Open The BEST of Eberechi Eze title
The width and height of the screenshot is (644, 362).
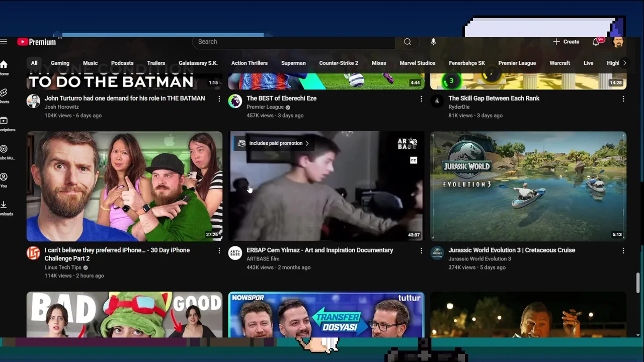pos(281,98)
